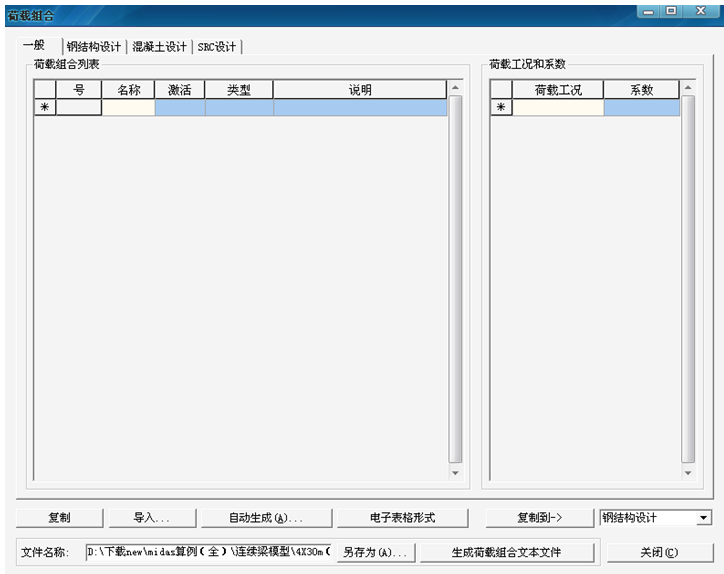Click the 荷载工况和系数 vertical scrollbar thumb
The width and height of the screenshot is (724, 574).
(688, 279)
